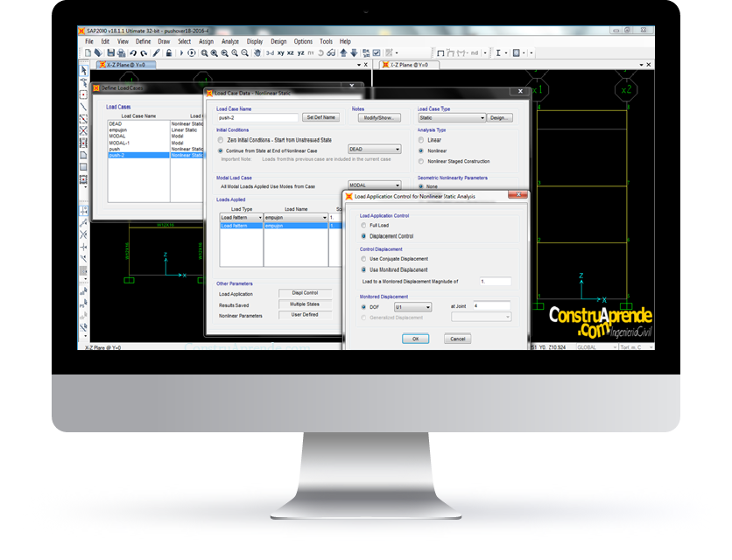Click the Redo arrow icon
732x560 pixels.
tap(144, 53)
